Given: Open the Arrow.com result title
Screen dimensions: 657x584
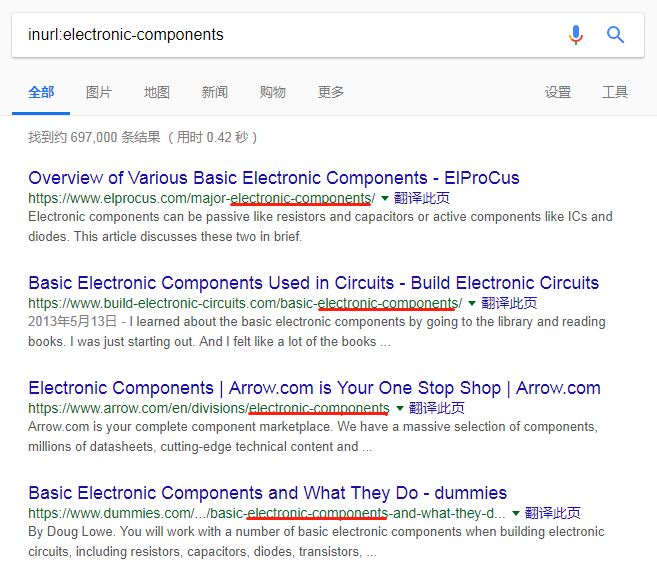Looking at the screenshot, I should pos(314,388).
